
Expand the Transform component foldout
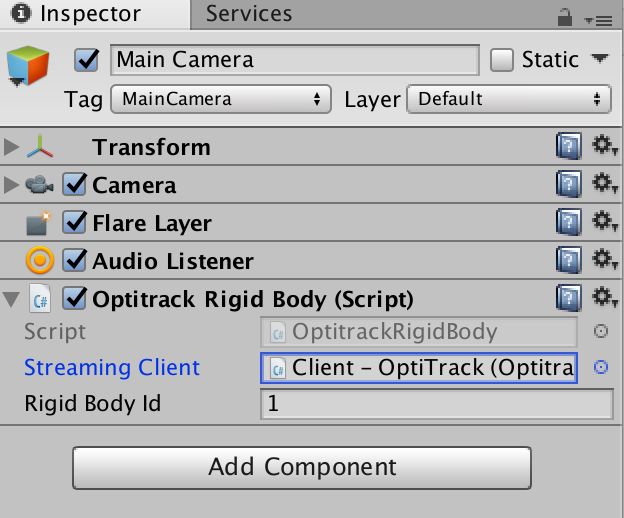[11, 146]
